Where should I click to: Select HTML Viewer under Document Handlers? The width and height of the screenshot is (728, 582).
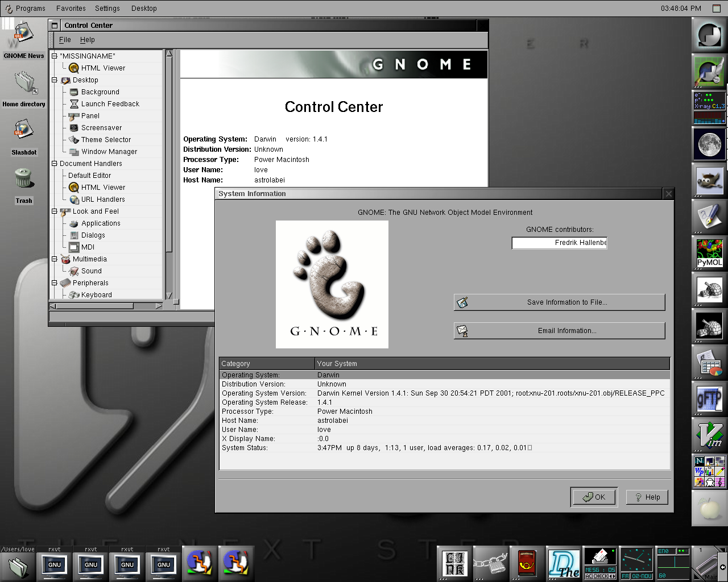(103, 188)
